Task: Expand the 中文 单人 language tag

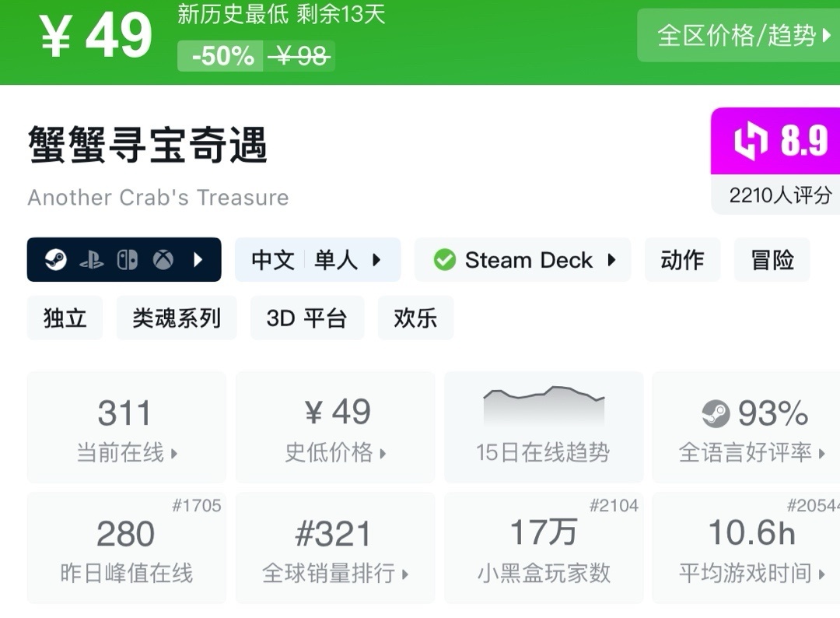Action: click(x=317, y=260)
